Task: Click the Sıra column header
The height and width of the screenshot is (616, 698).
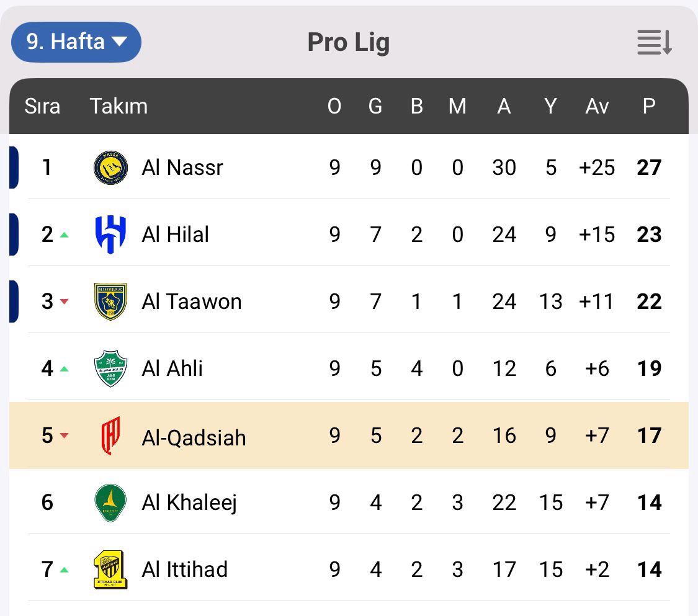Action: coord(42,106)
